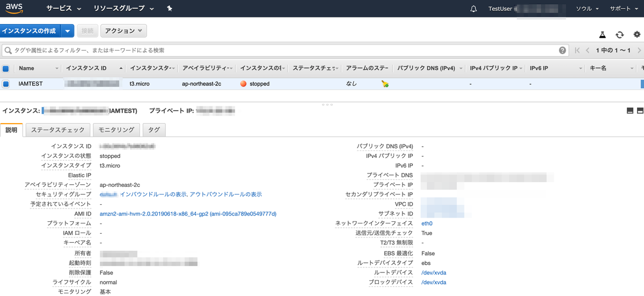Switch to the 説明 tab
This screenshot has width=644, height=296.
click(x=11, y=130)
